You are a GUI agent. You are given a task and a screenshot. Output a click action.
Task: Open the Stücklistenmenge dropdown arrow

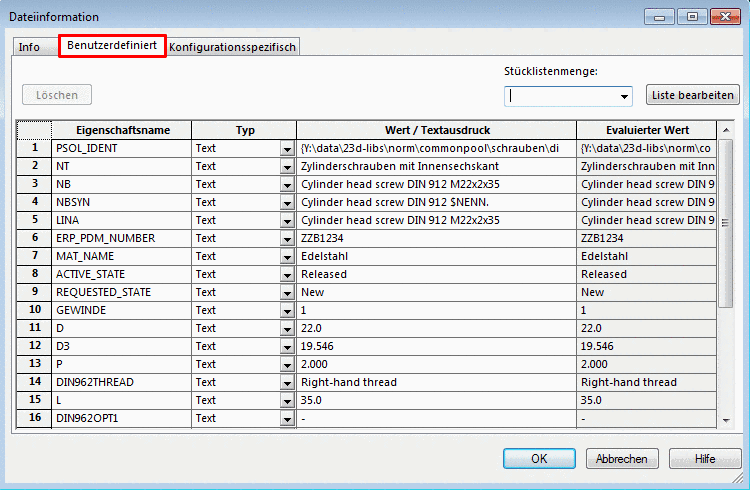coord(624,96)
